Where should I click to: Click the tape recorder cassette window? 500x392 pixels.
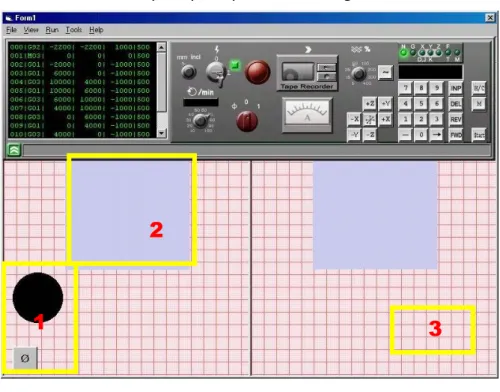click(298, 72)
